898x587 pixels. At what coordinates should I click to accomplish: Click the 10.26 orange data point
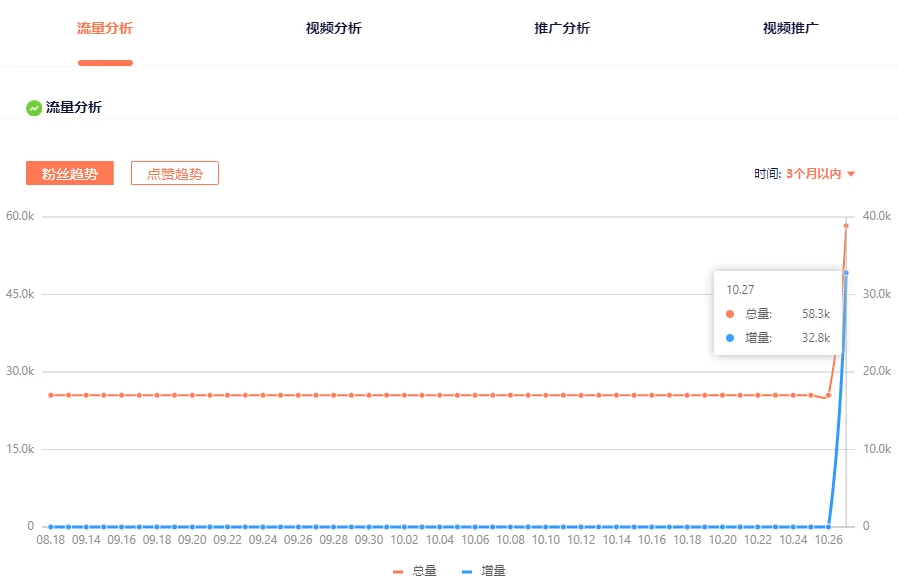coord(828,396)
